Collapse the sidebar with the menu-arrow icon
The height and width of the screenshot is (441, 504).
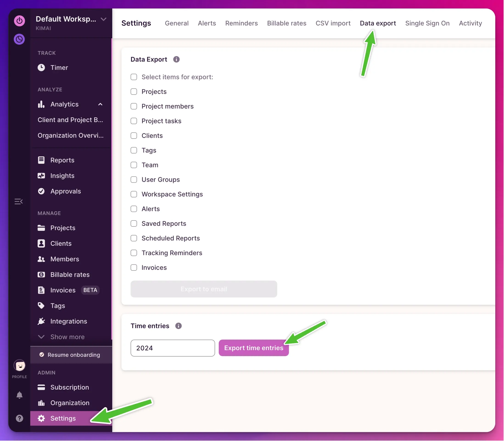tap(19, 201)
